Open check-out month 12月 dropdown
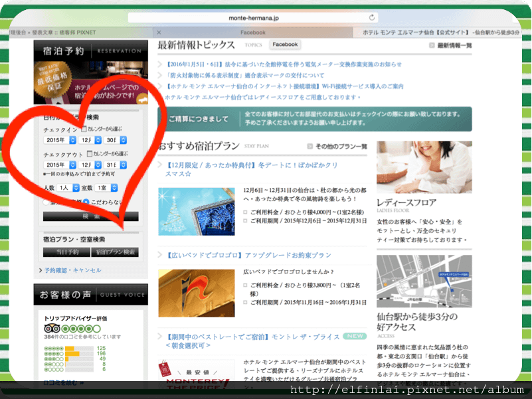This screenshot has width=532, height=399. (x=90, y=165)
